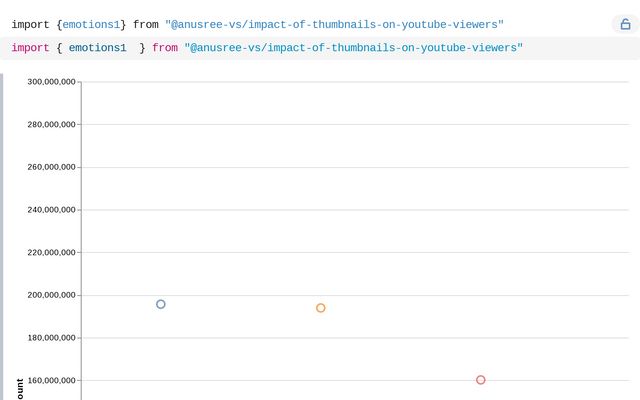Click the 160,000,000 axis label
Screen dimensions: 640x400
coord(51,380)
